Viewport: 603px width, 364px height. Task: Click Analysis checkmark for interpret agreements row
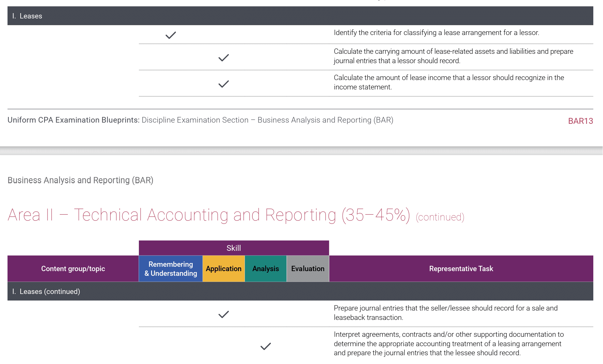pos(266,346)
